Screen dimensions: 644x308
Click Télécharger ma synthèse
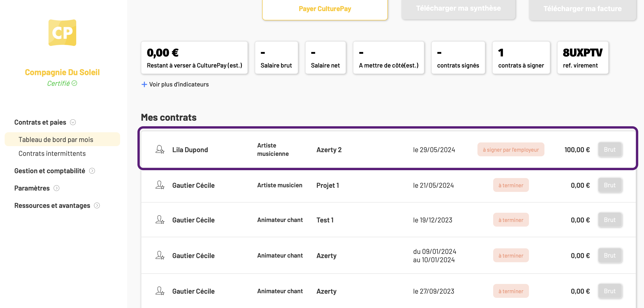pyautogui.click(x=458, y=9)
